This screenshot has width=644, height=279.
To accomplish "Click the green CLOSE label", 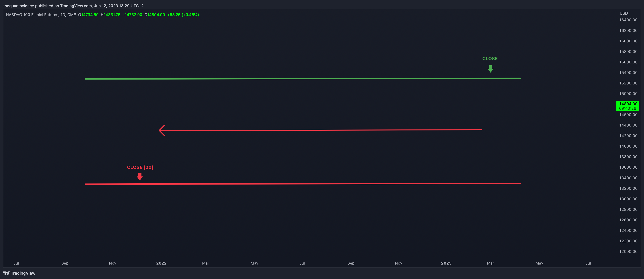I will pos(490,58).
